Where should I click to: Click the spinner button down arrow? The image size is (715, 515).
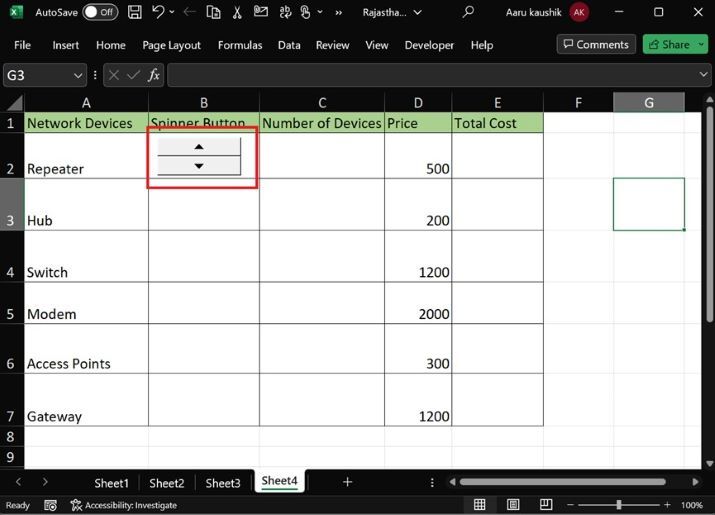coord(199,166)
